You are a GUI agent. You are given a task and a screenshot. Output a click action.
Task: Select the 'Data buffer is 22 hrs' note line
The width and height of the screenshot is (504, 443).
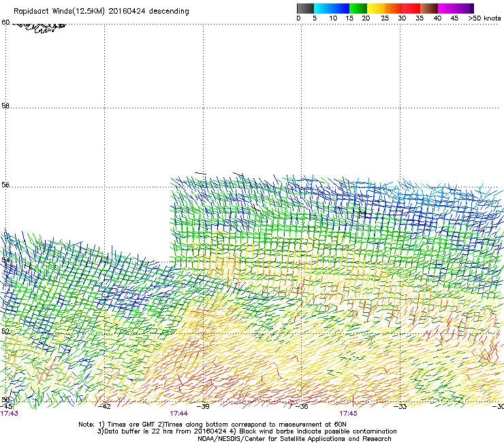click(x=247, y=431)
